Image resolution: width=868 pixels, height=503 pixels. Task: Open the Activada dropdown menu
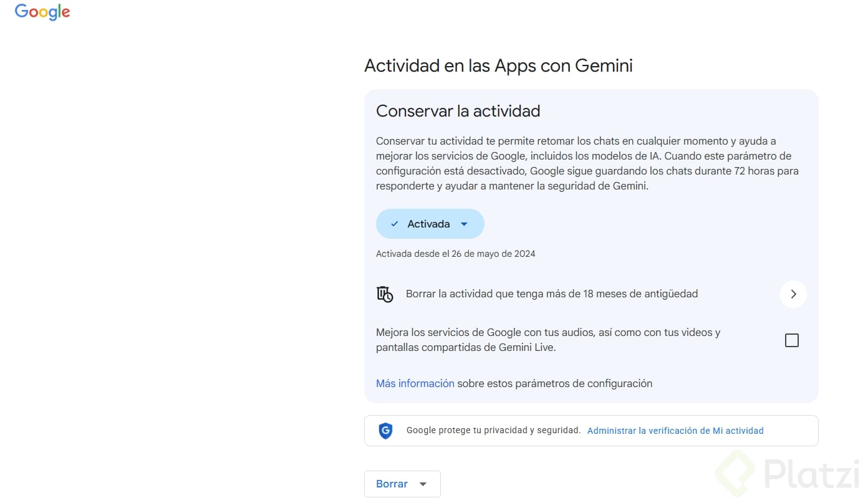coord(430,224)
